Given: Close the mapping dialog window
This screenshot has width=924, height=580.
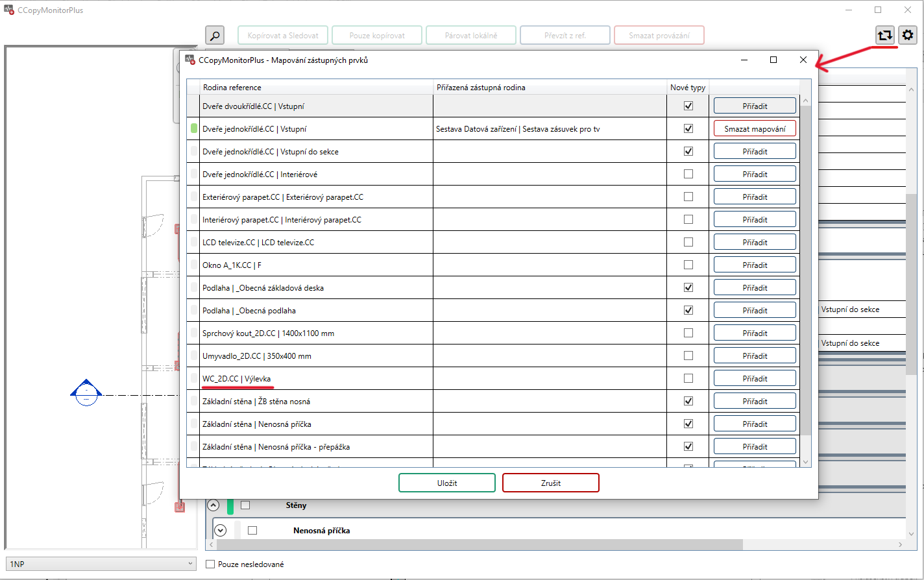Looking at the screenshot, I should click(803, 60).
